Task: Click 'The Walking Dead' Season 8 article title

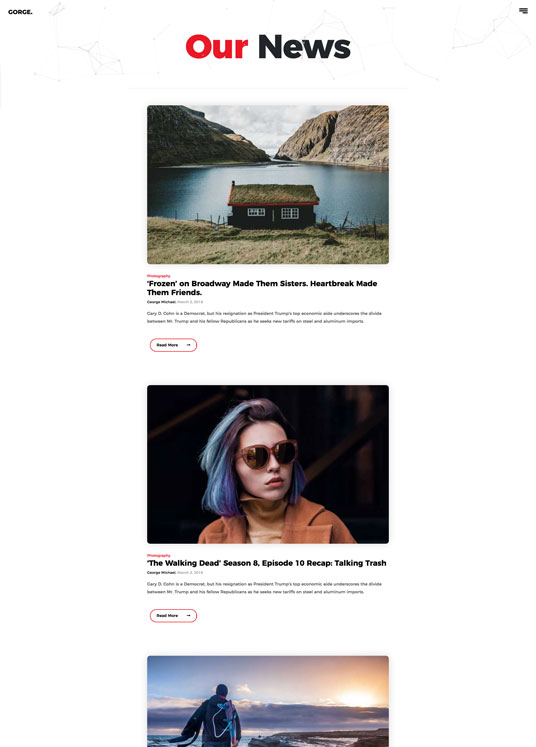Action: tap(267, 563)
